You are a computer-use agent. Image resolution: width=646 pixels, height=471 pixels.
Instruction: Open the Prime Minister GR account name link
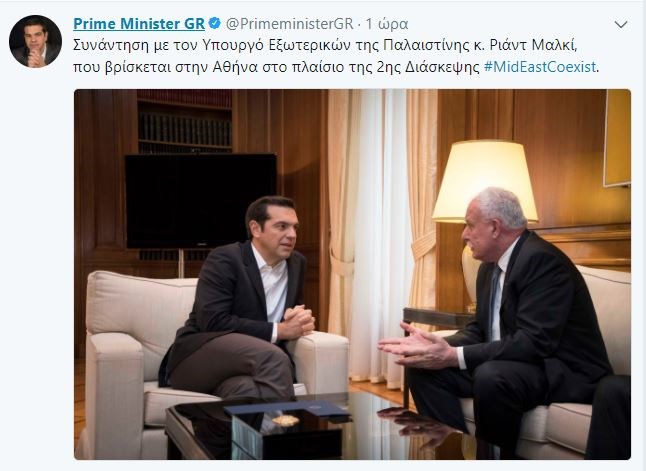click(139, 23)
